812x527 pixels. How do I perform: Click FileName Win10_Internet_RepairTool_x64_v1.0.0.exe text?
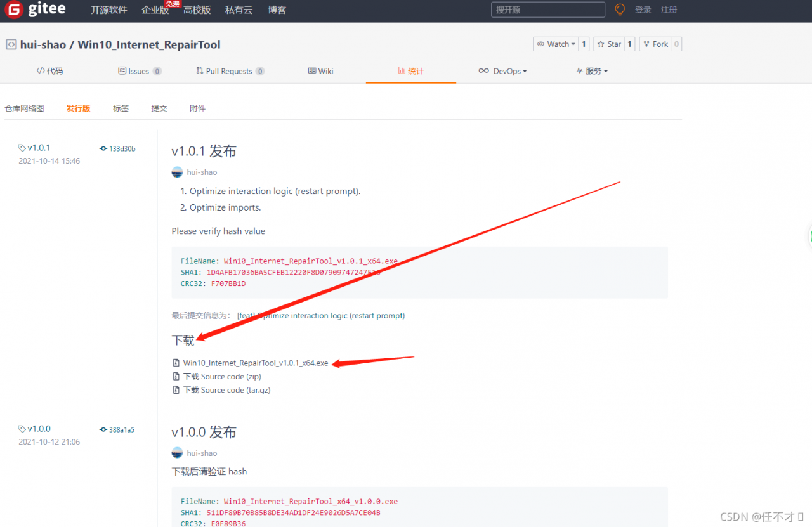pyautogui.click(x=311, y=502)
